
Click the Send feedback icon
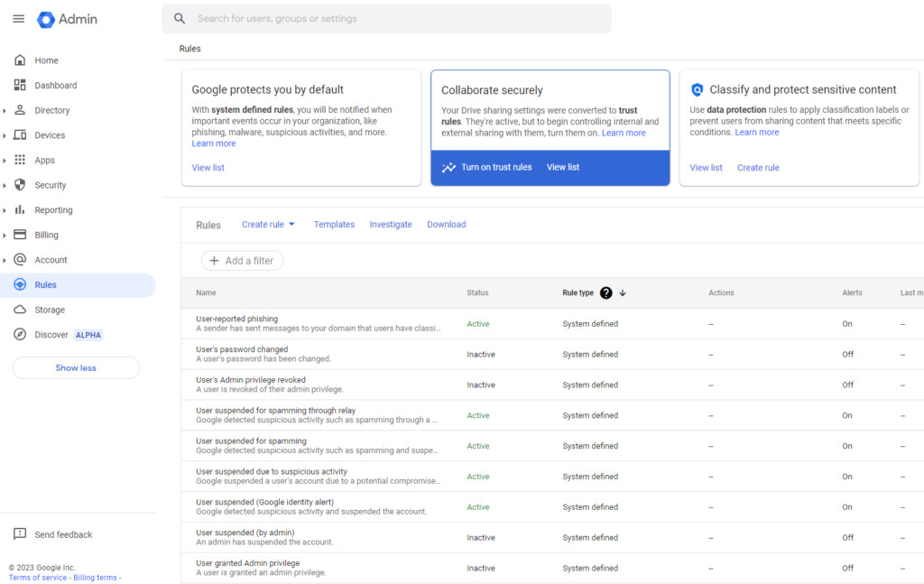[x=20, y=534]
